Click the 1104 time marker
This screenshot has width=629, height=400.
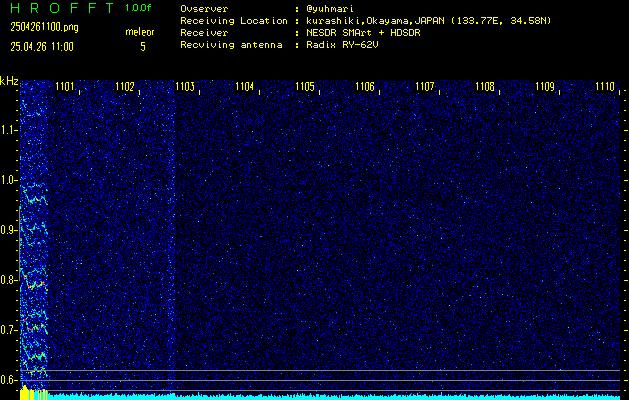(x=245, y=86)
